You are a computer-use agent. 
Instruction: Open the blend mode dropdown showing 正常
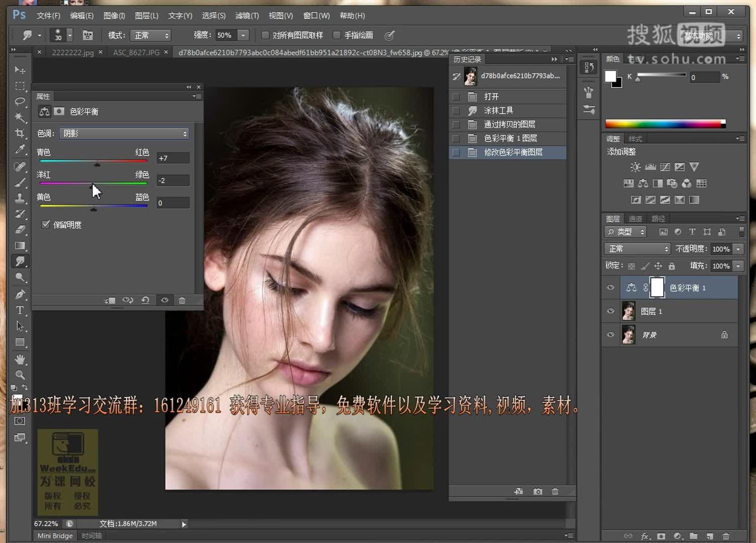(637, 248)
